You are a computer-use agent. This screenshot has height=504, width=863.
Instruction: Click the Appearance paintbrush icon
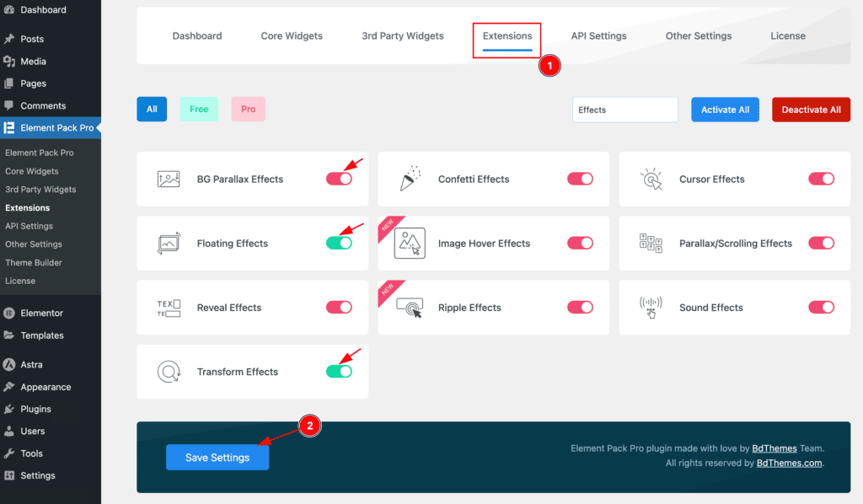(8, 387)
